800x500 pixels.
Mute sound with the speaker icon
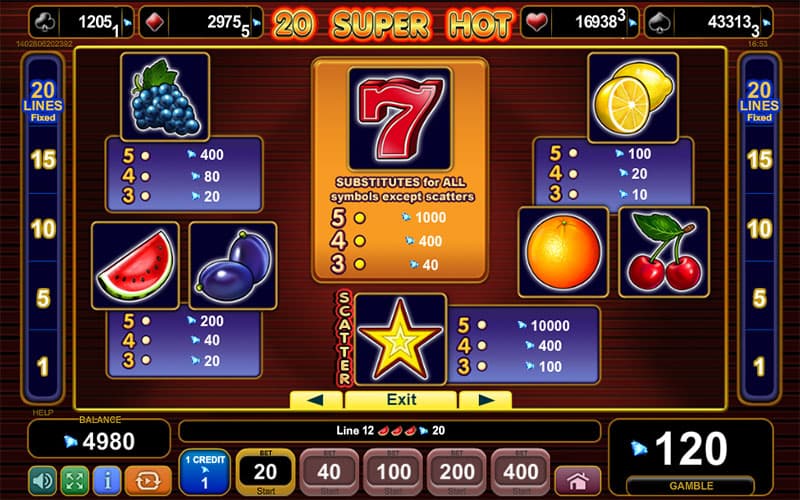tap(43, 480)
